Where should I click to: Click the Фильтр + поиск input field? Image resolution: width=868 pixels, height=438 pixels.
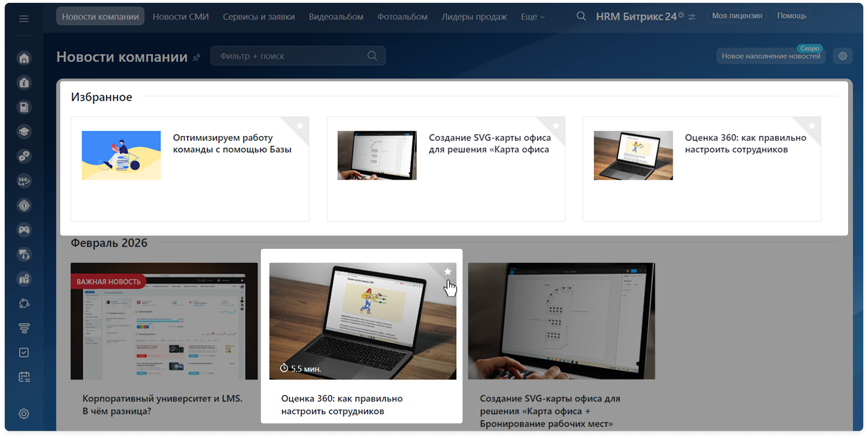click(289, 56)
